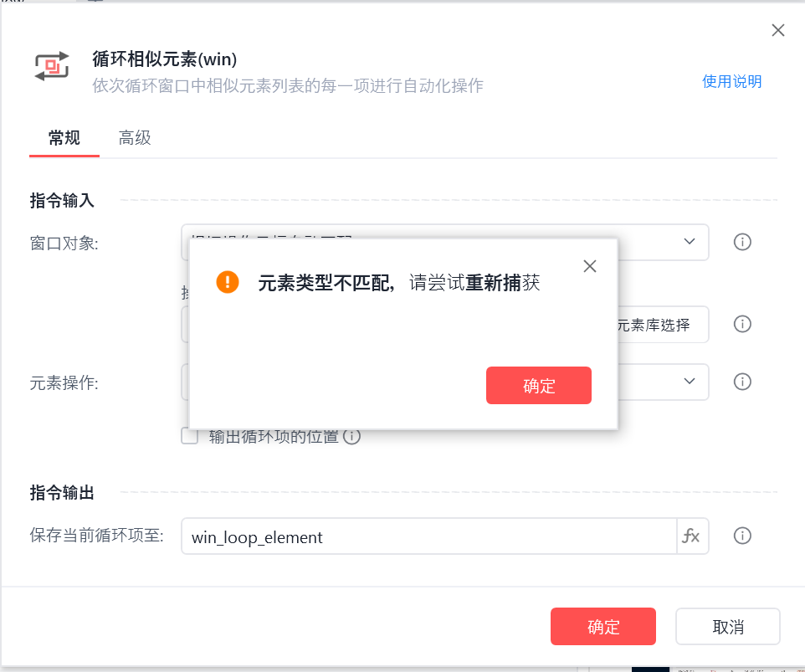Screen dimensions: 805x672
Task: Expand the 窗口对象 dropdown
Action: [690, 241]
